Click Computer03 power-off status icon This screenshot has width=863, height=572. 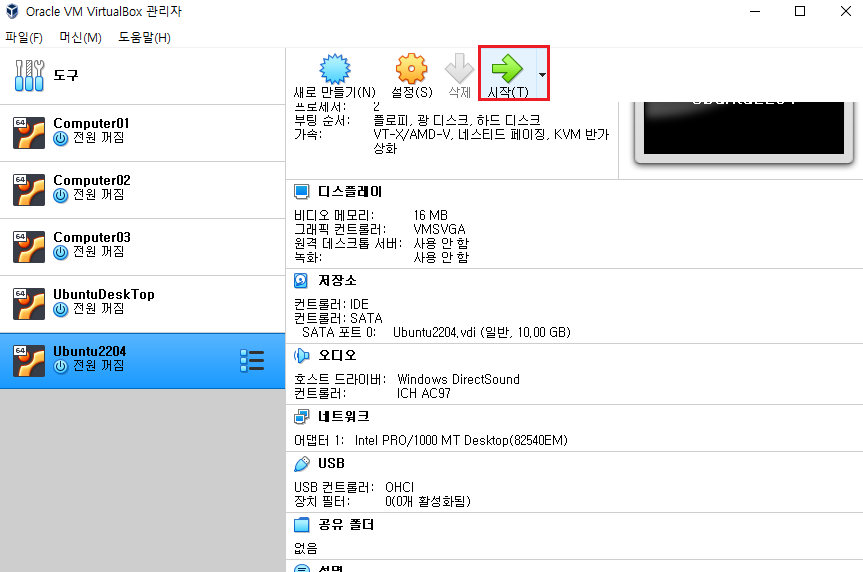click(61, 252)
